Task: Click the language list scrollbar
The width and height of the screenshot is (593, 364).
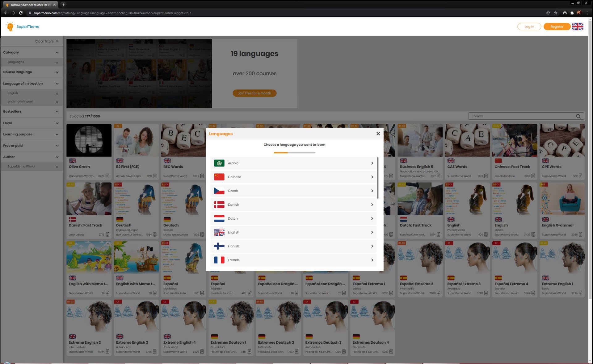Action: pos(377,178)
